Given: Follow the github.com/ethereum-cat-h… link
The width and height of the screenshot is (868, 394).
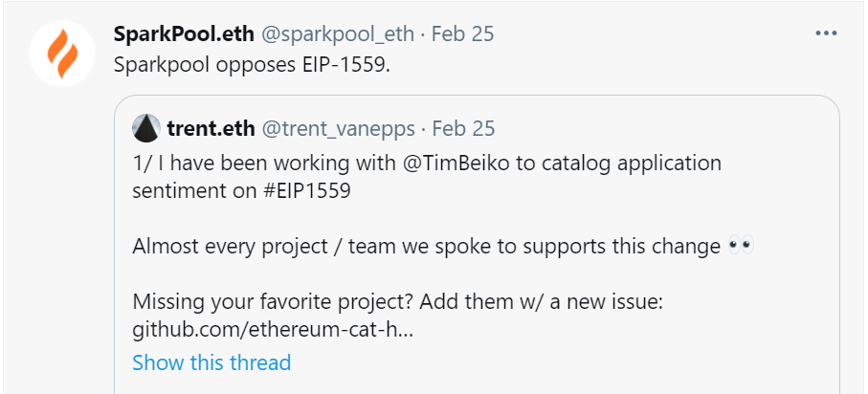Looking at the screenshot, I should [x=273, y=330].
